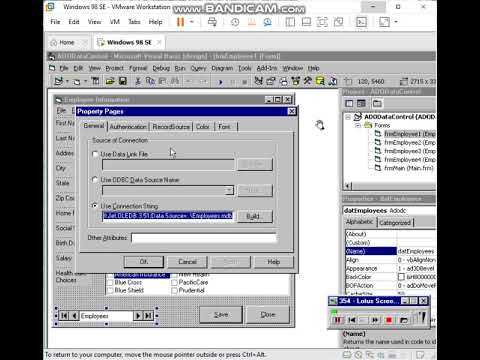Take a VMware snapshot with clock icon
Viewport: 480px width, 360px height.
(x=235, y=22)
